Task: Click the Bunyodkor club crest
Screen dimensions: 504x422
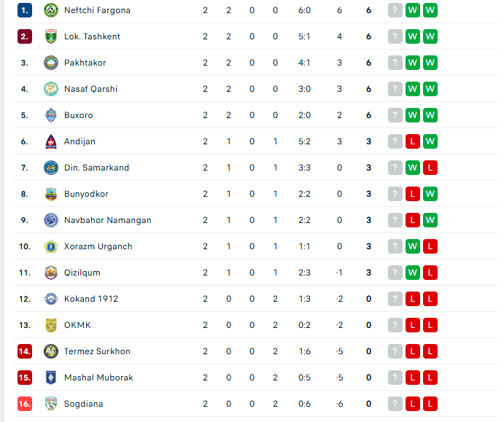Action: [x=50, y=194]
